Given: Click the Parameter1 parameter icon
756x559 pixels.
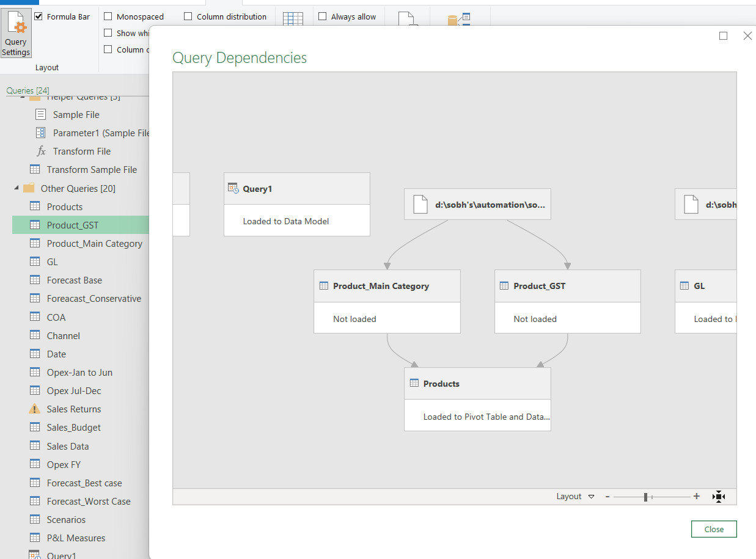Looking at the screenshot, I should coord(41,133).
